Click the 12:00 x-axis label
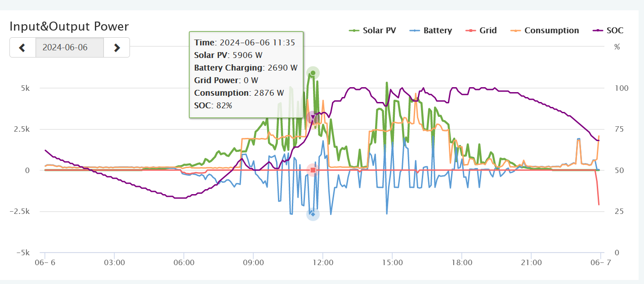This screenshot has width=644, height=284. (x=322, y=262)
